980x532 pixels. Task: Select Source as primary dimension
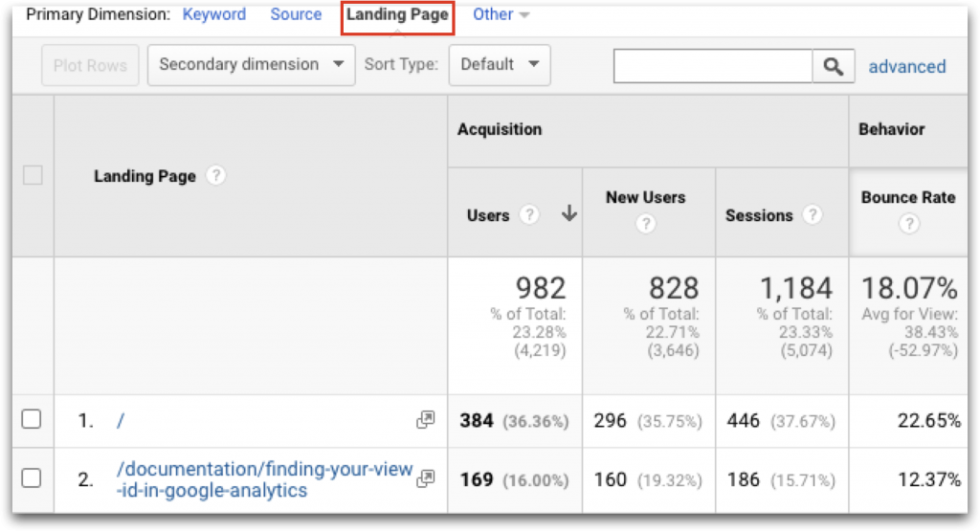tap(296, 14)
